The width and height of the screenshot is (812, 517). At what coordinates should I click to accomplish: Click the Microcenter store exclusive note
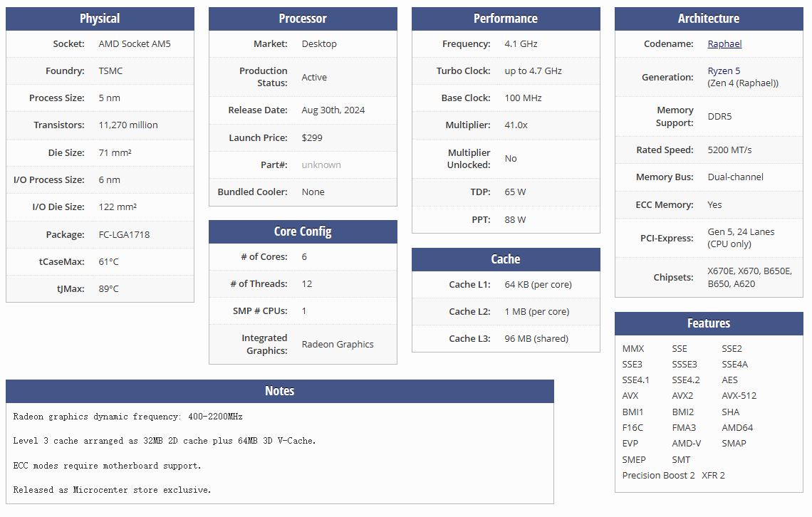[112, 490]
